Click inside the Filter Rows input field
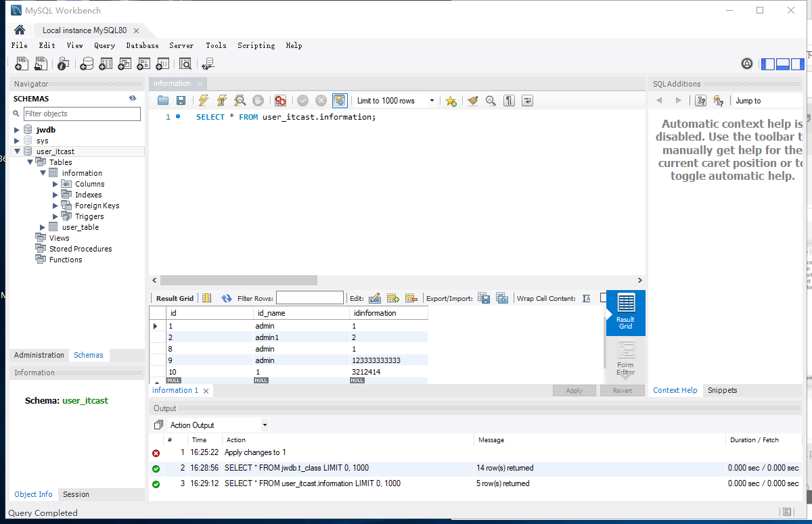 (309, 297)
